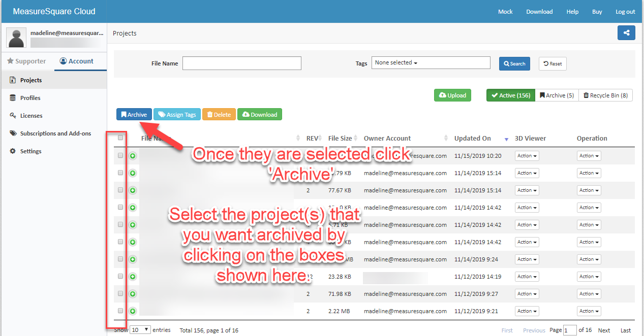
Task: Expand the row updated 11/15/2019 10:20 with green plus
Action: point(133,156)
